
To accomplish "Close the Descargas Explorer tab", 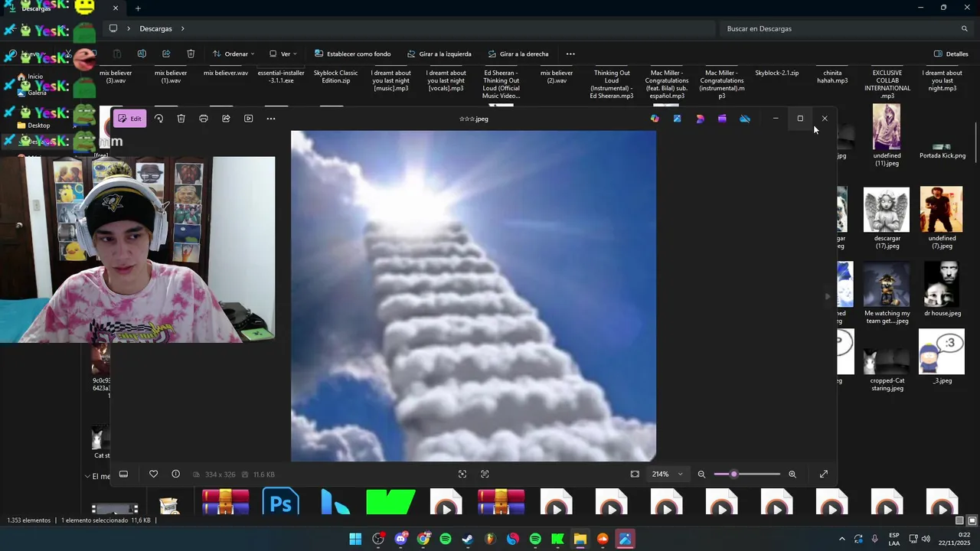I will (x=116, y=8).
